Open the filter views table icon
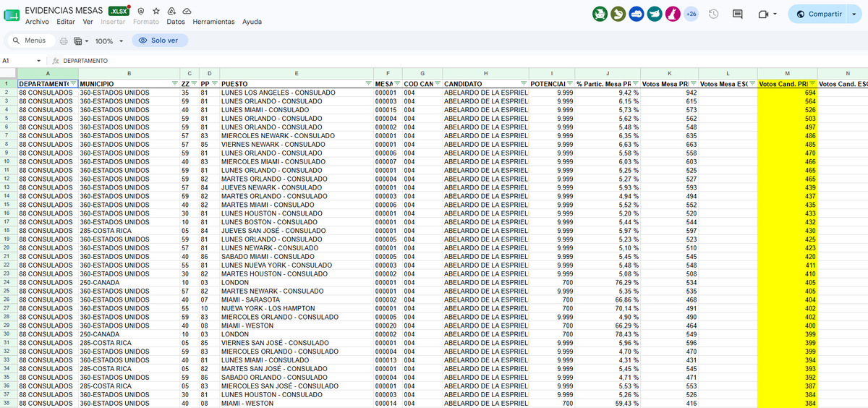 (79, 41)
